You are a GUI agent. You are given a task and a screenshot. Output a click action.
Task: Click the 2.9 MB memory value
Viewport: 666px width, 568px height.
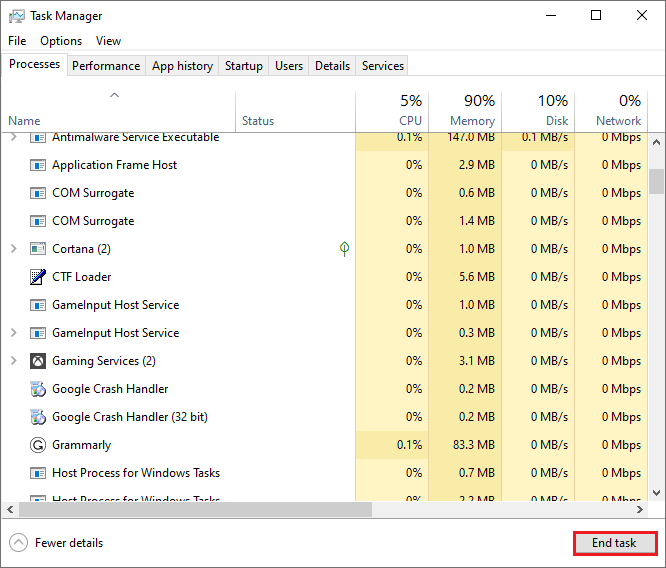click(477, 165)
